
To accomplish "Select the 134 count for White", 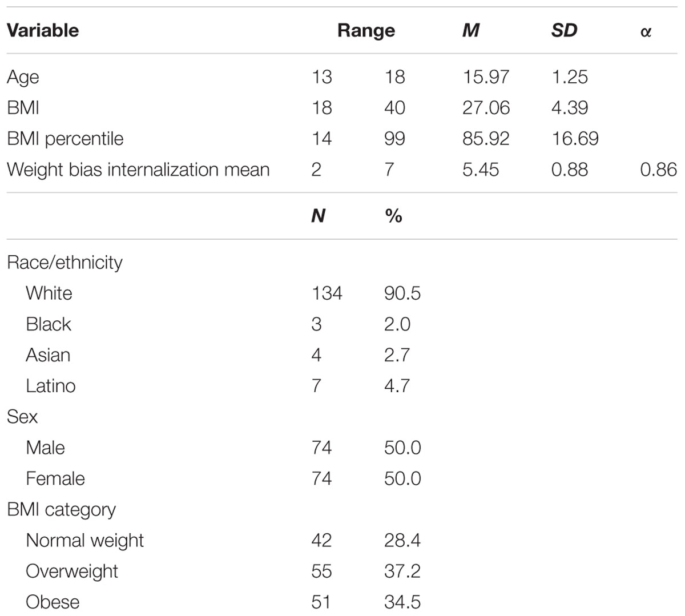I will pyautogui.click(x=327, y=293).
